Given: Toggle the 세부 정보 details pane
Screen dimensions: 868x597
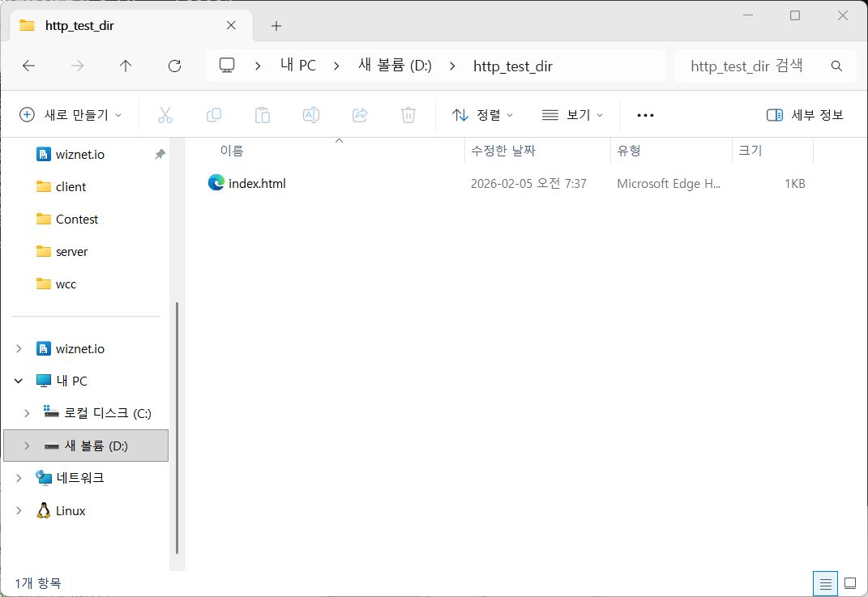Looking at the screenshot, I should [x=805, y=115].
